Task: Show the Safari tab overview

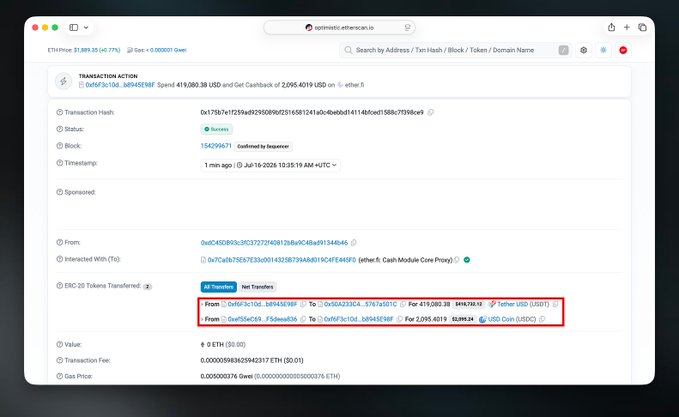Action: (x=642, y=27)
